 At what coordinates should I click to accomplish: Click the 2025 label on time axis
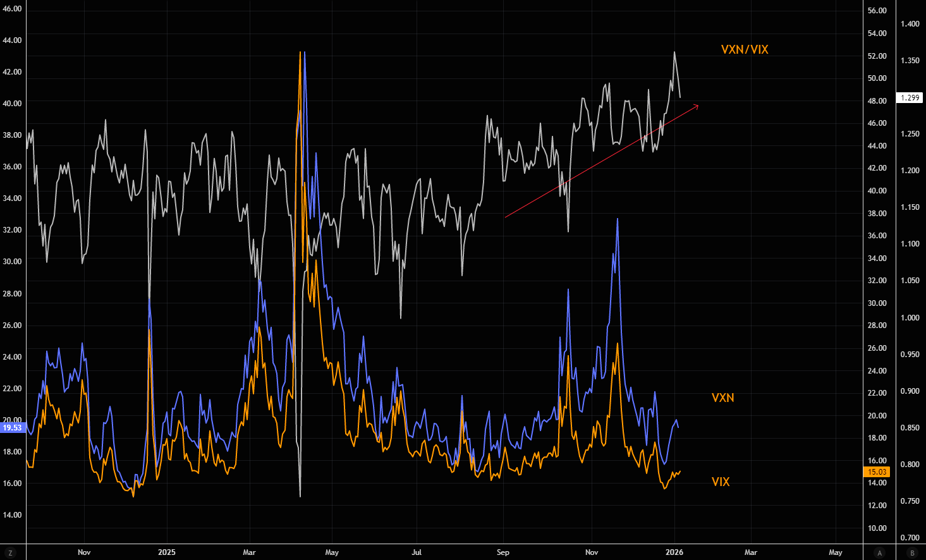coord(167,552)
